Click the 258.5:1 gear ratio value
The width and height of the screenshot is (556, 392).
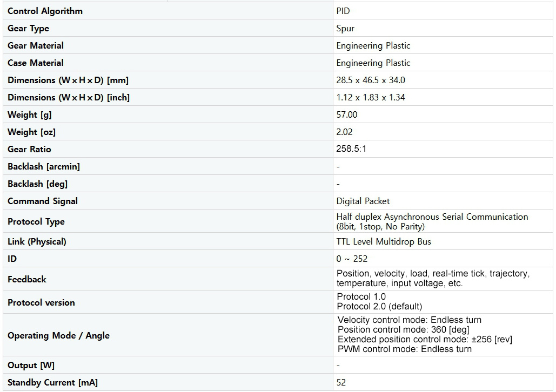point(351,149)
